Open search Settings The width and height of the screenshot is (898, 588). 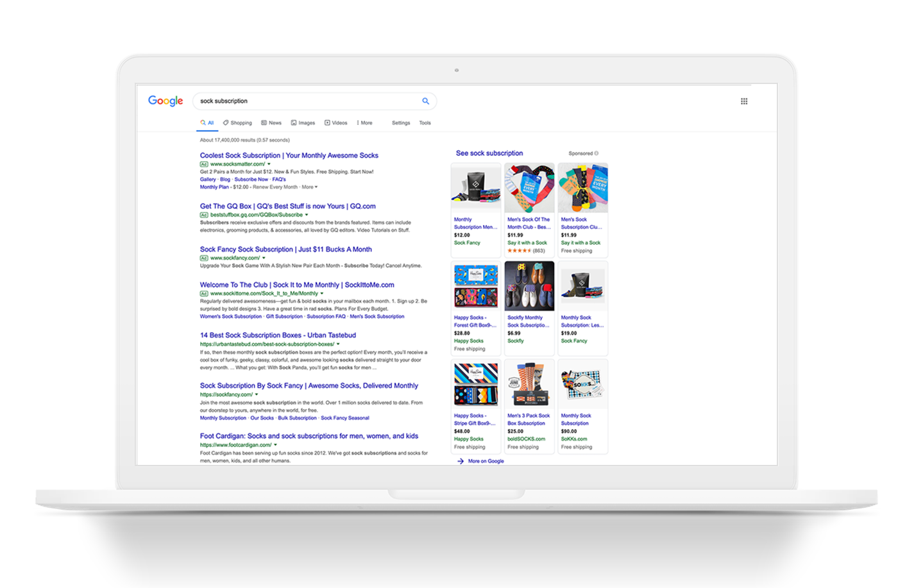[x=401, y=122]
